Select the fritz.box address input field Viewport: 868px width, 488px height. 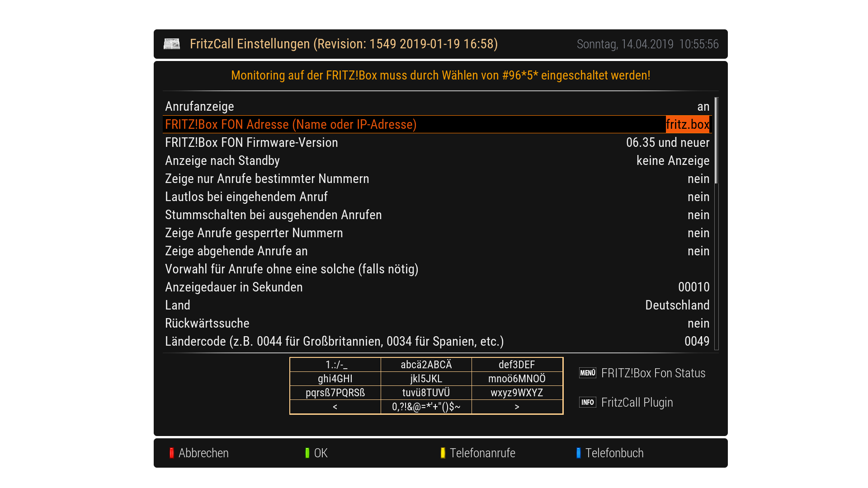click(x=687, y=125)
